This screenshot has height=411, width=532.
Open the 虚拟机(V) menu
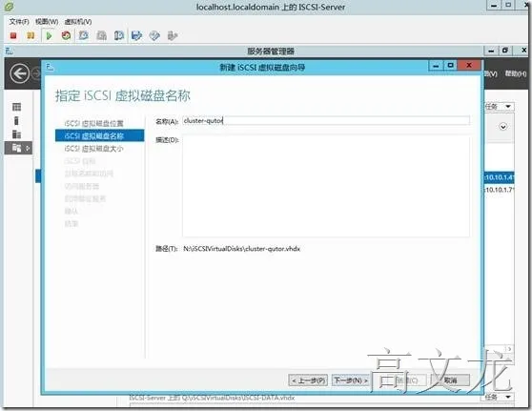click(78, 22)
